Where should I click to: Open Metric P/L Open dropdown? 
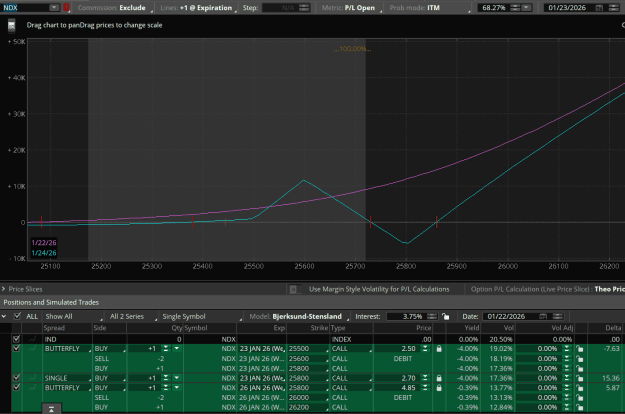pos(351,8)
